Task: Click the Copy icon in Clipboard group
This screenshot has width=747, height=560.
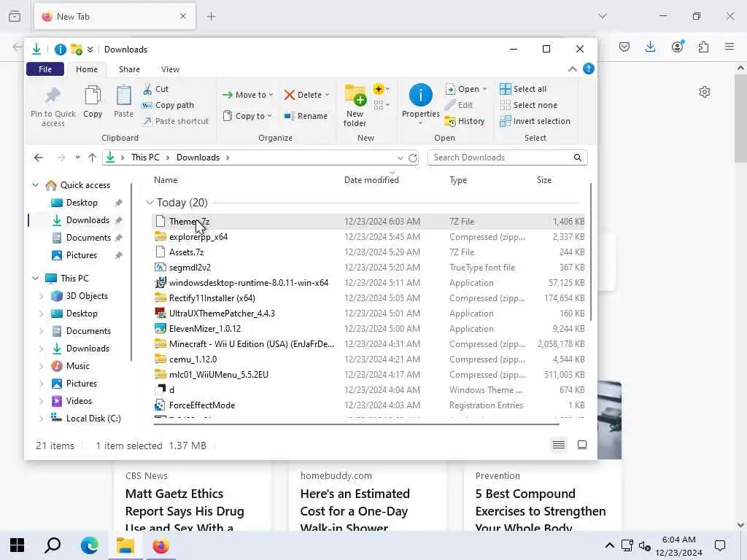Action: pos(93,96)
